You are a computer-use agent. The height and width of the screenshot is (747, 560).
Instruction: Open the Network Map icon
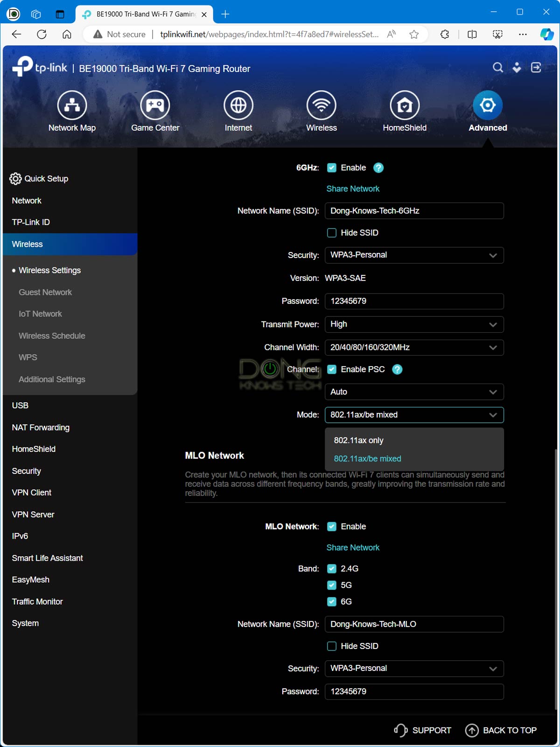72,105
